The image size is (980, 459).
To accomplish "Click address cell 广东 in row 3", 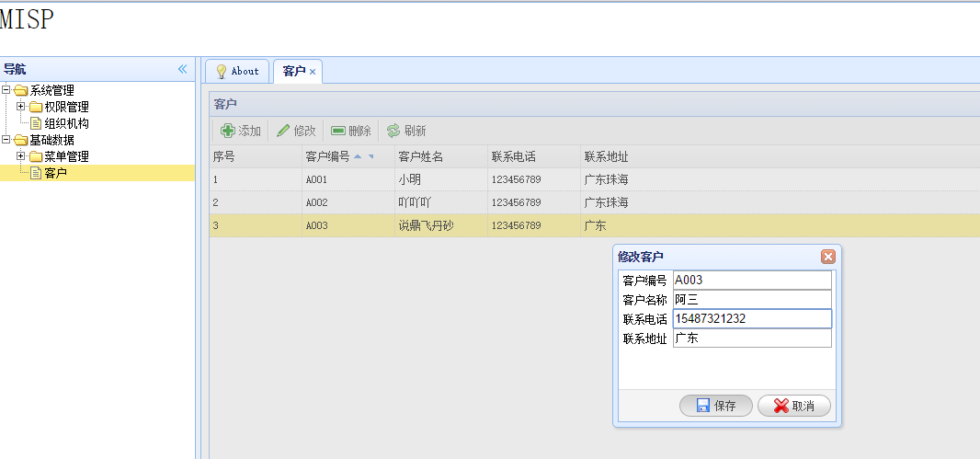I will [x=595, y=225].
